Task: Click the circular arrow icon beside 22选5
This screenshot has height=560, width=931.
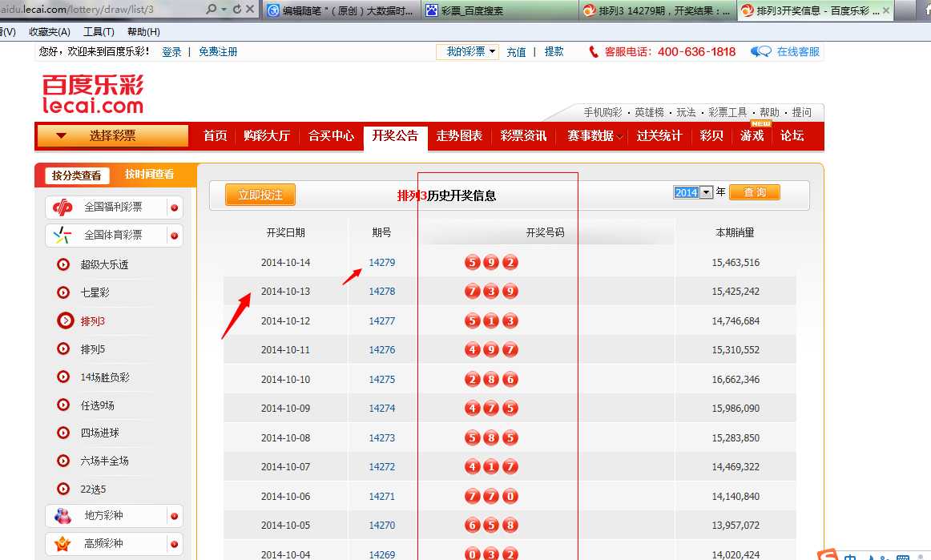Action: 63,489
